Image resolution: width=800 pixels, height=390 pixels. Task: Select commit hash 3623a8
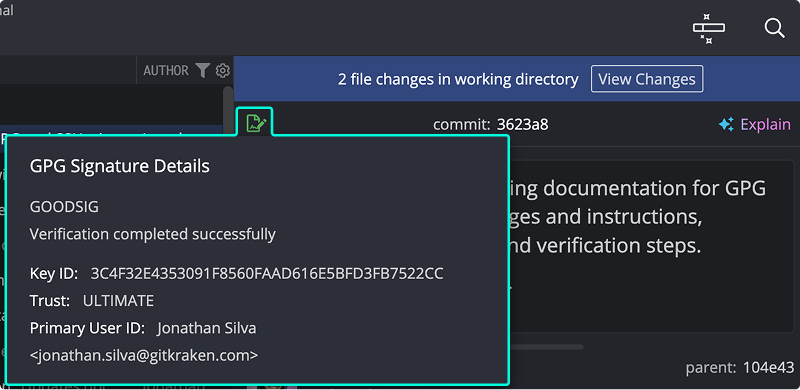point(523,125)
